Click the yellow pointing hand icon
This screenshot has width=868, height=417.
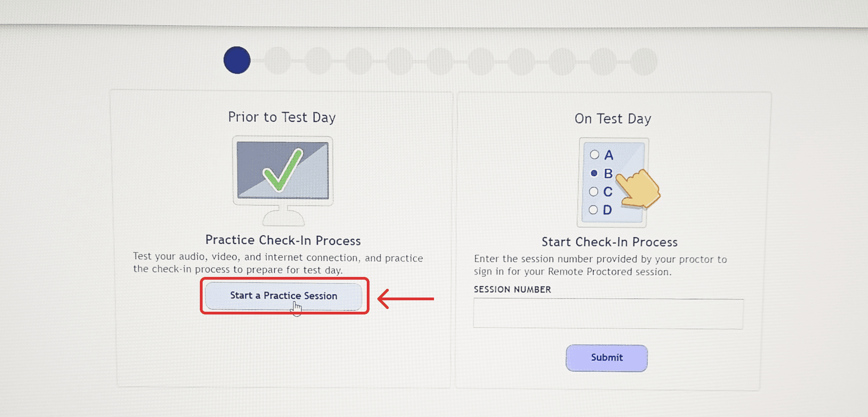(x=639, y=189)
